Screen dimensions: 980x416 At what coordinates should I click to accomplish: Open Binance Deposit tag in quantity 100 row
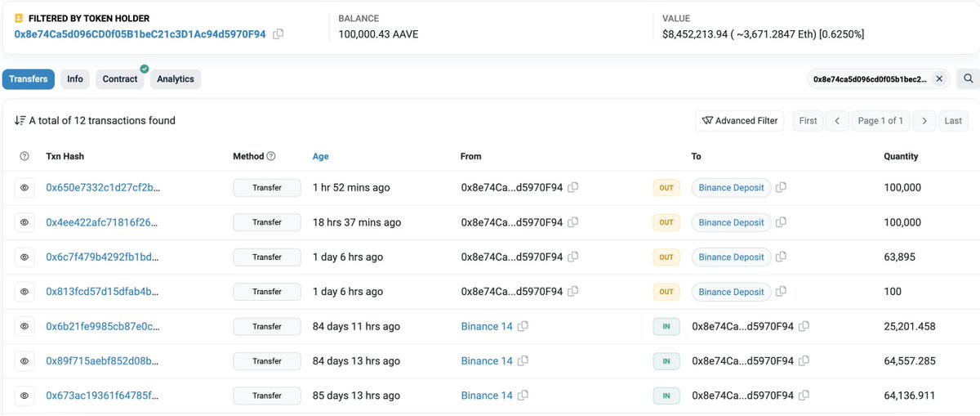tap(731, 292)
